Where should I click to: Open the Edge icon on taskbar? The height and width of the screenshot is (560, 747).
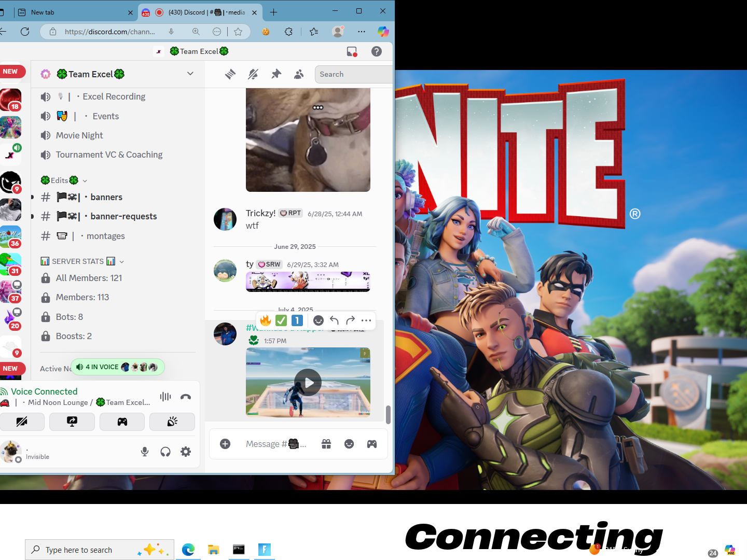click(x=188, y=550)
